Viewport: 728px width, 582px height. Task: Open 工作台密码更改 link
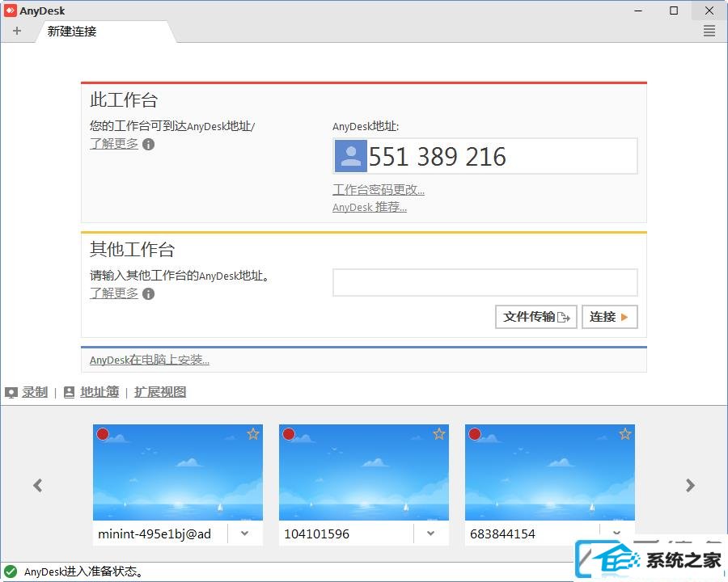[379, 190]
